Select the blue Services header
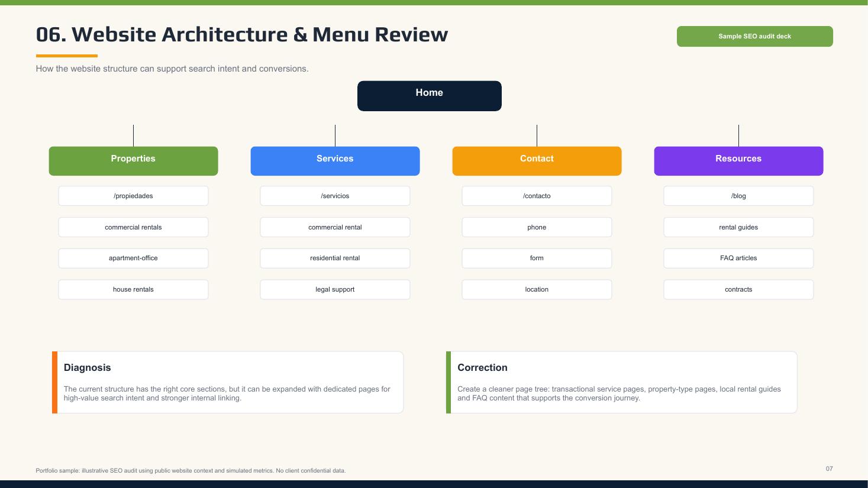 (335, 161)
